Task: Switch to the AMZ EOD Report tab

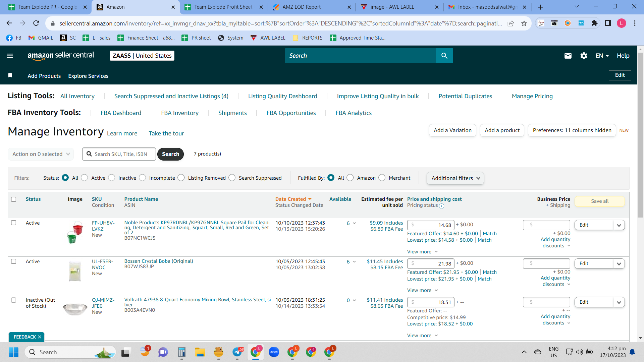Action: coord(312,7)
